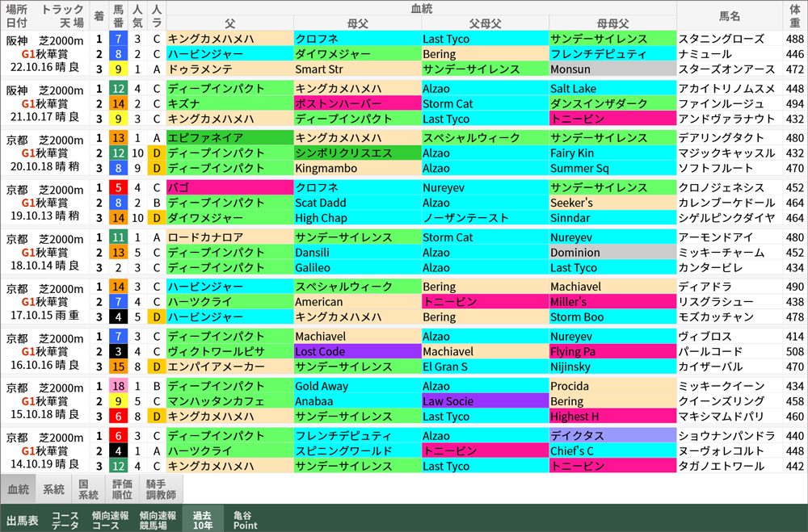Click horse name ソフトフルート

click(x=715, y=169)
